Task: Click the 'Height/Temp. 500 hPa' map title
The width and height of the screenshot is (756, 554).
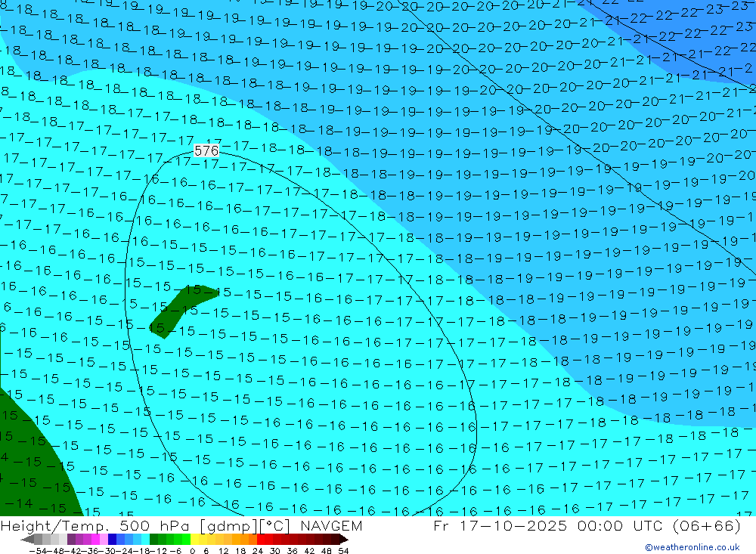Action: tap(97, 526)
